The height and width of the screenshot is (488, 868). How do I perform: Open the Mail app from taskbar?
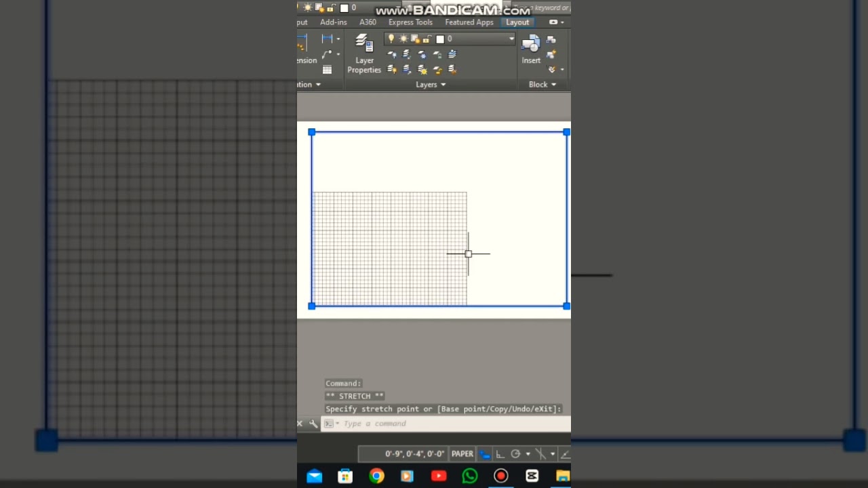(x=314, y=476)
